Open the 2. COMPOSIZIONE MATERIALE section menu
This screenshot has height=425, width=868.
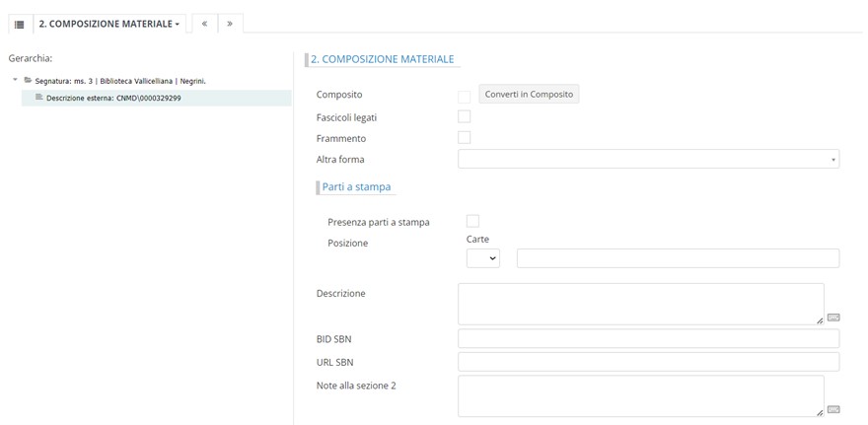108,24
